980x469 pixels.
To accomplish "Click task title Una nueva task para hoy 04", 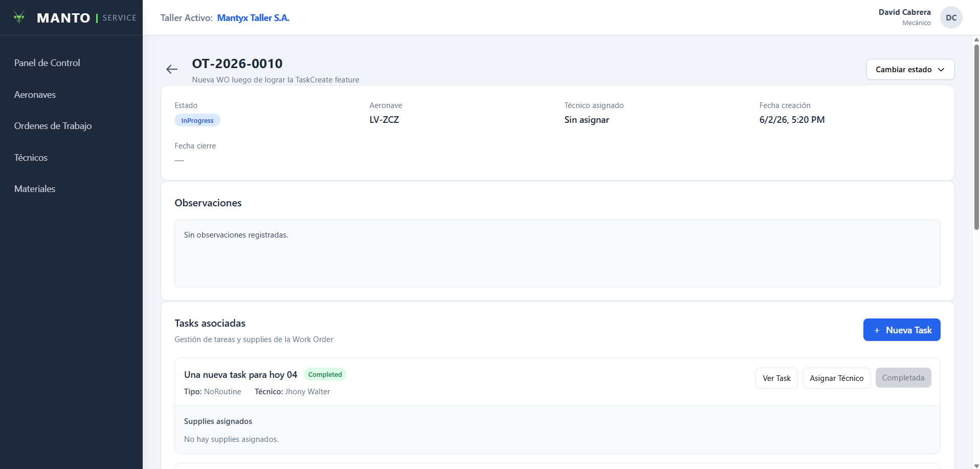I will tap(240, 375).
